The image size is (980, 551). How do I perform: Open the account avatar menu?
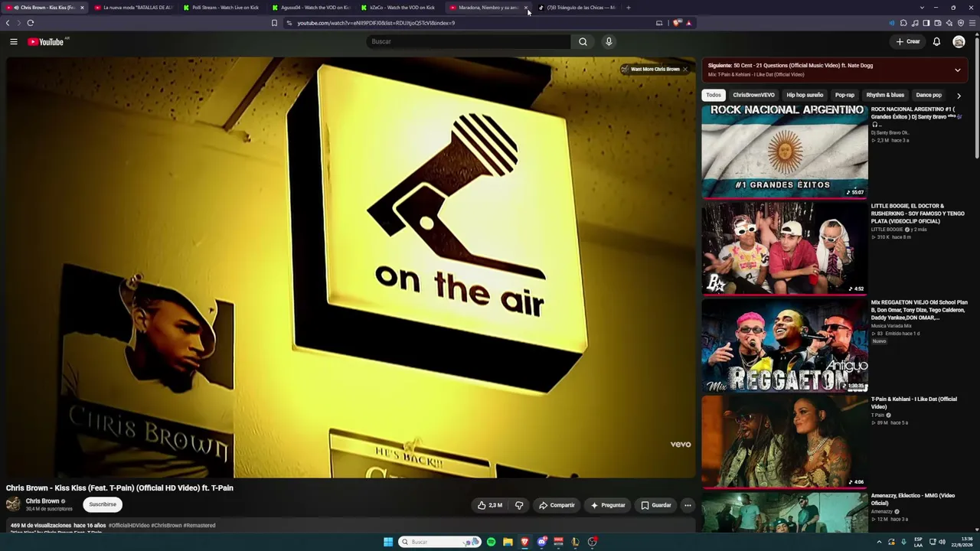[959, 41]
